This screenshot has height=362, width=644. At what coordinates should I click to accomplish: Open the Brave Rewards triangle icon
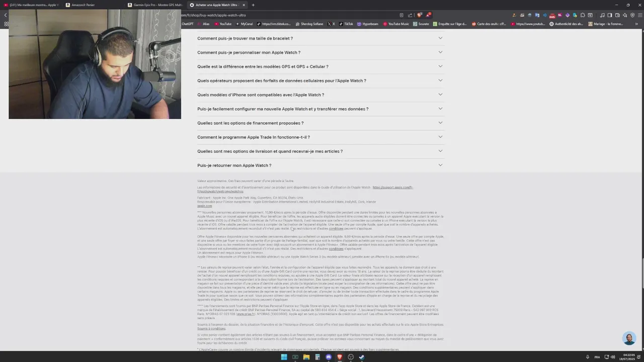428,15
